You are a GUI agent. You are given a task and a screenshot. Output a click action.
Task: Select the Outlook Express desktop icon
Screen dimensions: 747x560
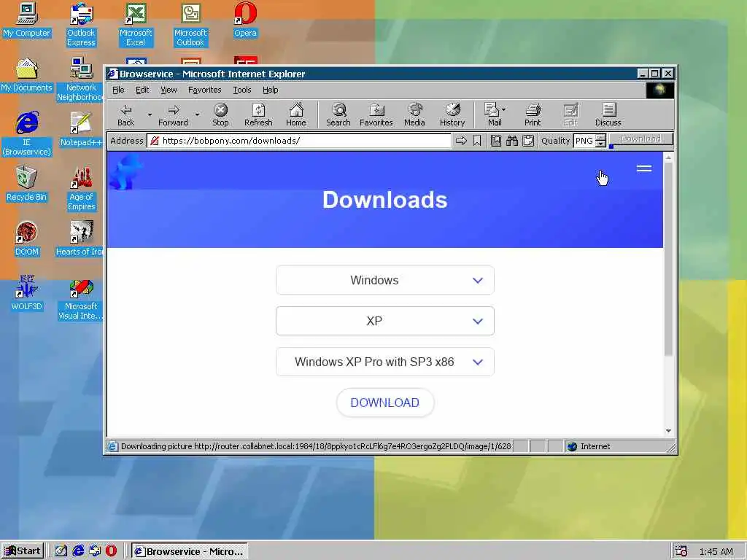coord(82,24)
